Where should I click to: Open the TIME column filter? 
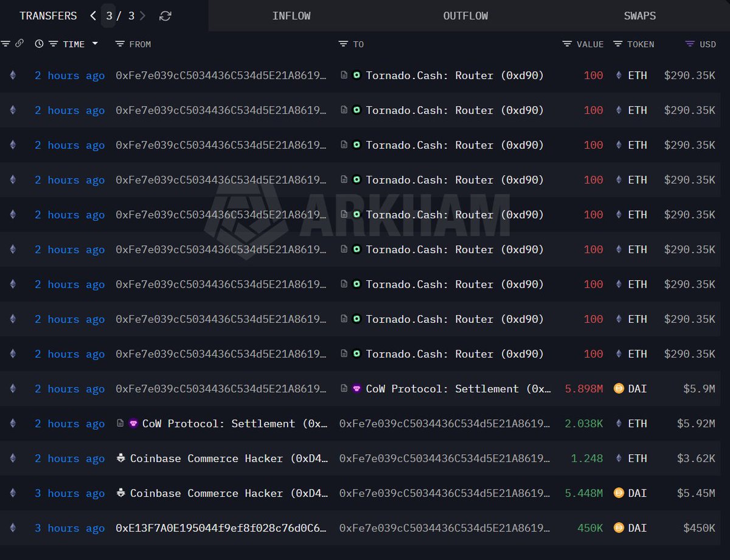(x=53, y=44)
